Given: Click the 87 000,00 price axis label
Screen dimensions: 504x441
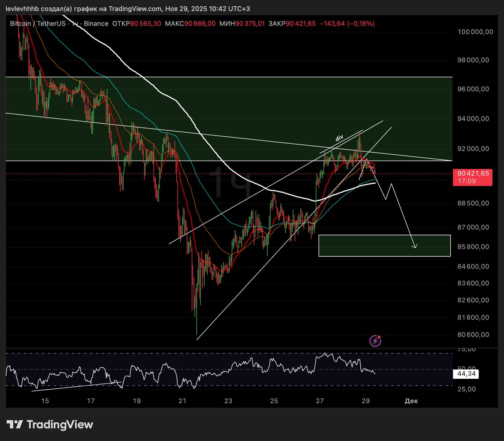Looking at the screenshot, I should pyautogui.click(x=474, y=227).
